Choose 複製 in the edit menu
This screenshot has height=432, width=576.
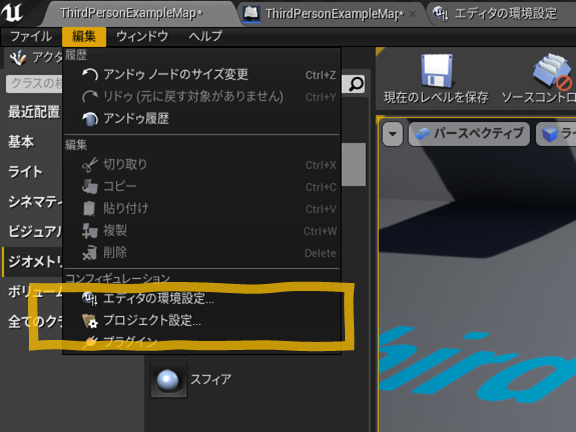202,231
